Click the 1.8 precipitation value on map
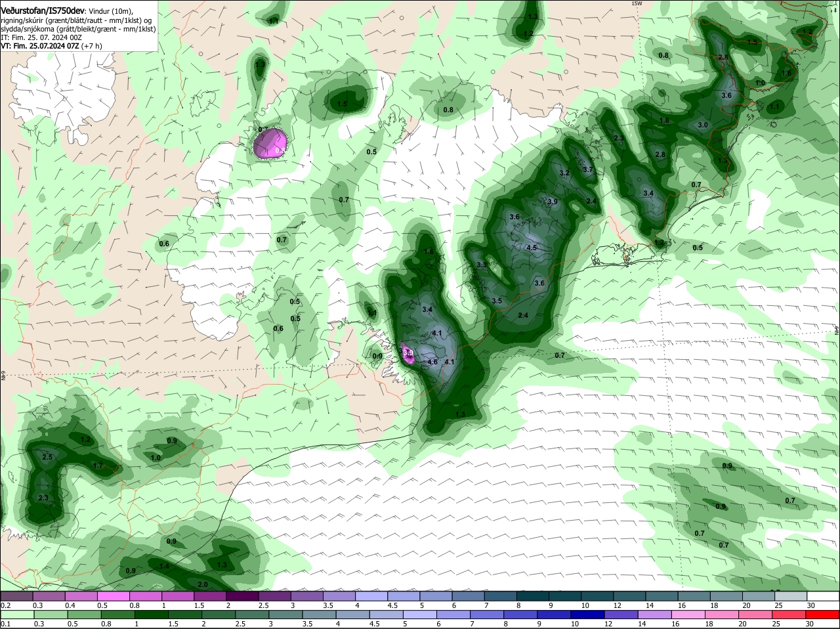Image resolution: width=840 pixels, height=629 pixels. 664,121
